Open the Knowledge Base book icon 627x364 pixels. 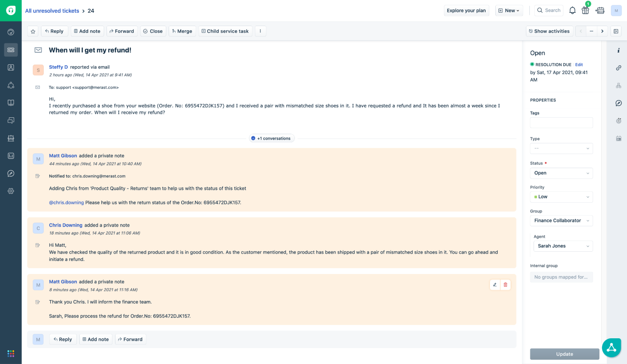[11, 103]
